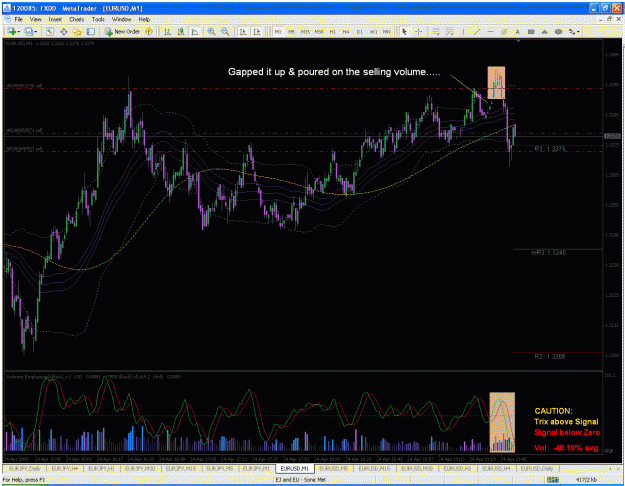Select the triangle shape tool icon
Screen dimensions: 625x486
click(544, 31)
